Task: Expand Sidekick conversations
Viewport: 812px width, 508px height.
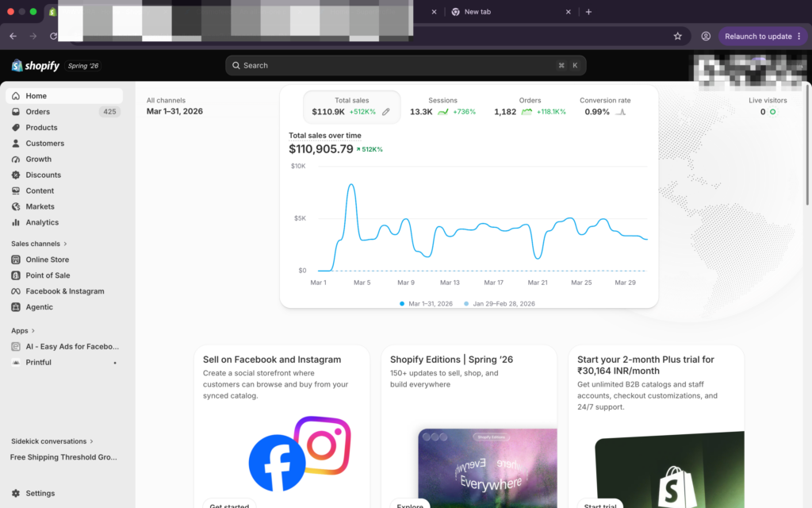Action: 52,441
